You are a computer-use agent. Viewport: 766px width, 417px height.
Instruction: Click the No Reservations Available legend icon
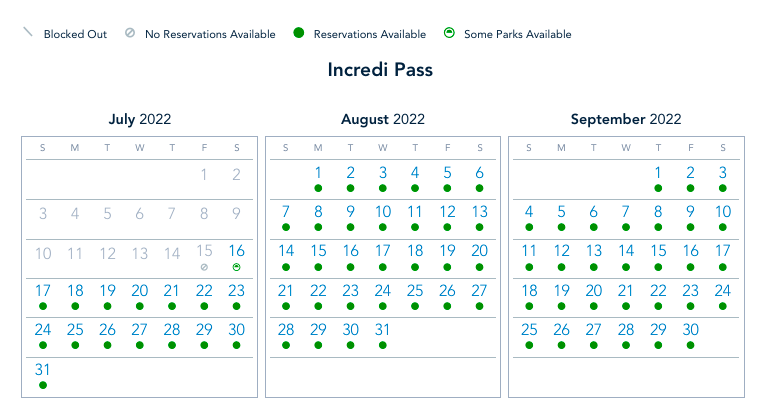[x=130, y=34]
